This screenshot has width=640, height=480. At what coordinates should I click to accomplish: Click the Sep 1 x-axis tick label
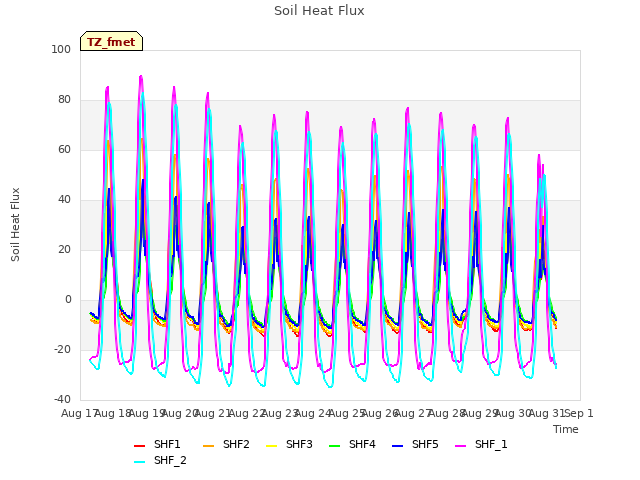579,413
